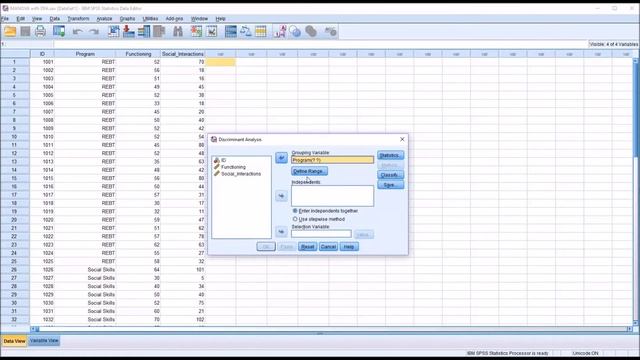Open Split File from the toolbar
Screen dimensions: 640x360
(x=231, y=31)
